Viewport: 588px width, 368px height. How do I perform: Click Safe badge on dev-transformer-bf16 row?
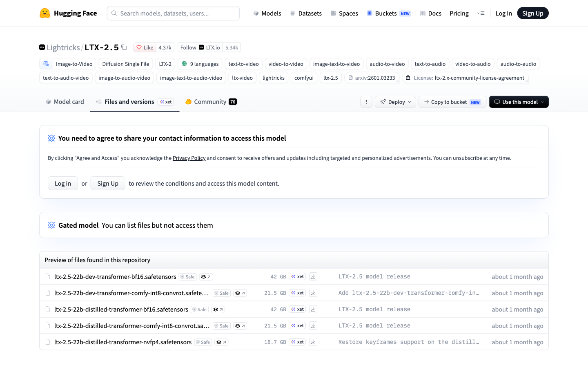pyautogui.click(x=188, y=277)
